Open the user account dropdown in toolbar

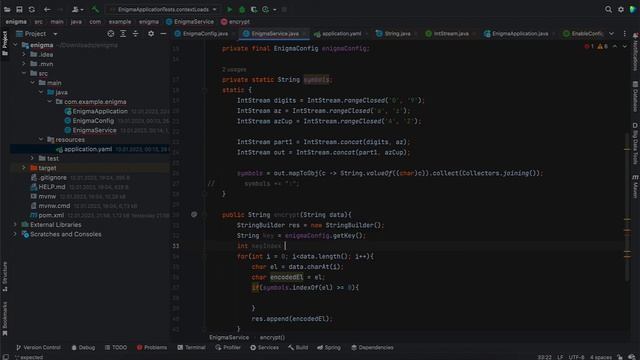tap(77, 9)
